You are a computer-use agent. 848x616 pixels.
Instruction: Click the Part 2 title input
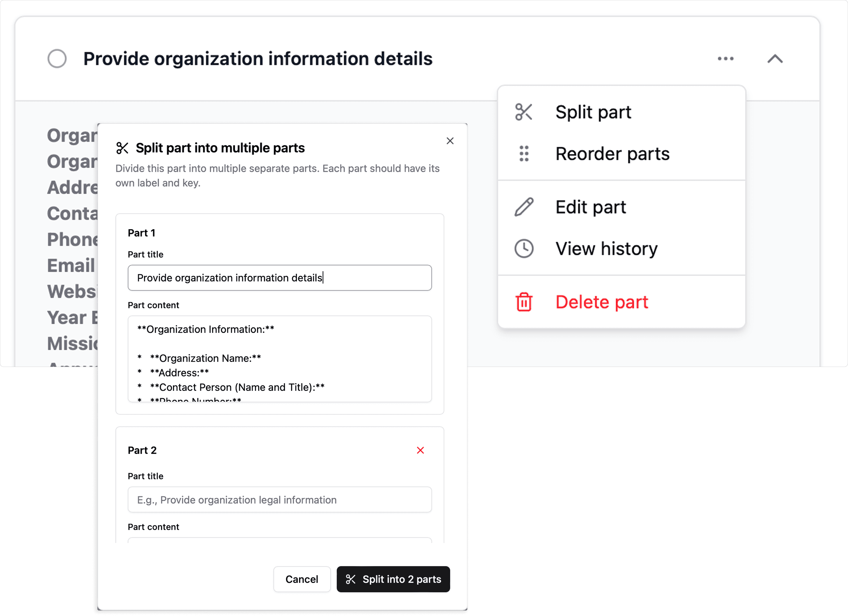[279, 500]
